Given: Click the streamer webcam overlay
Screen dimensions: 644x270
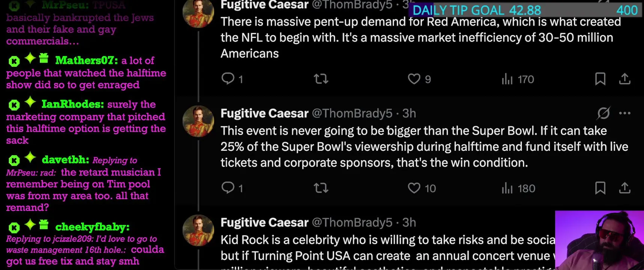Looking at the screenshot, I should pyautogui.click(x=599, y=240).
